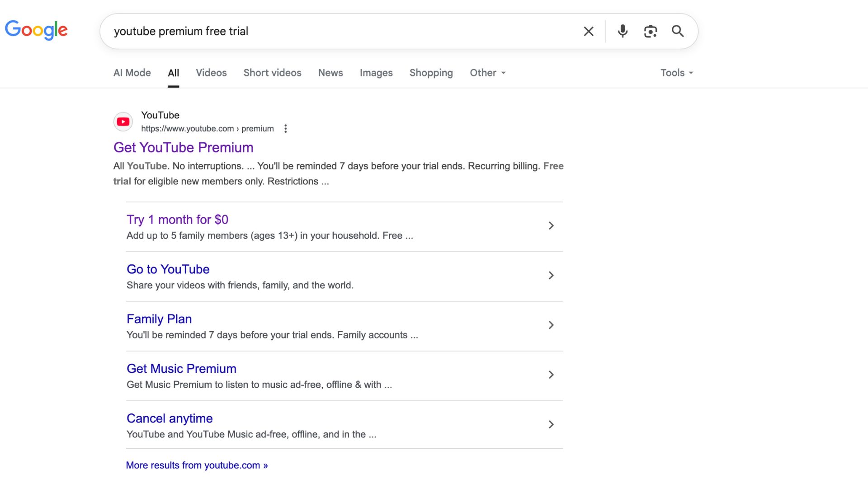Start voice search with microphone icon
This screenshot has height=488, width=868.
[x=623, y=31]
